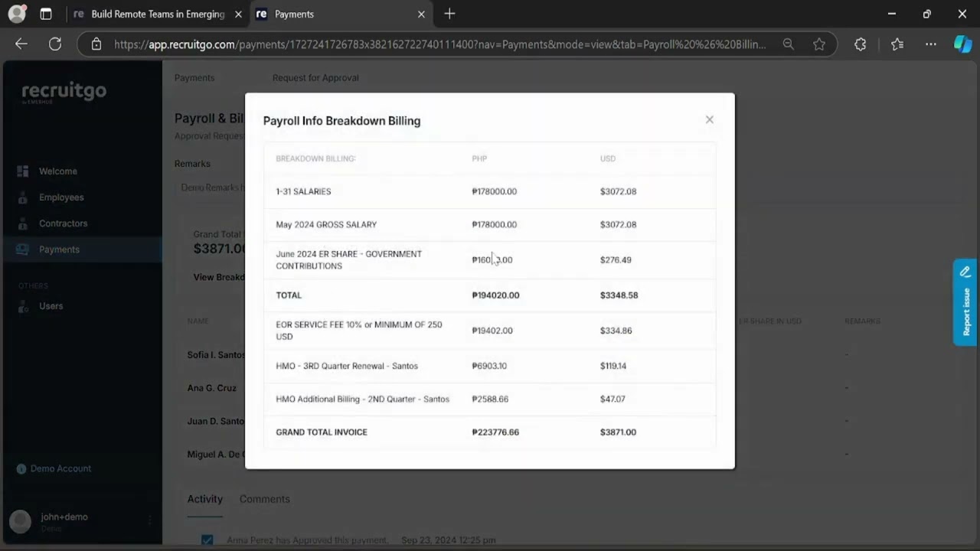The height and width of the screenshot is (551, 980).
Task: Click the Report issue side button
Action: pos(965,302)
